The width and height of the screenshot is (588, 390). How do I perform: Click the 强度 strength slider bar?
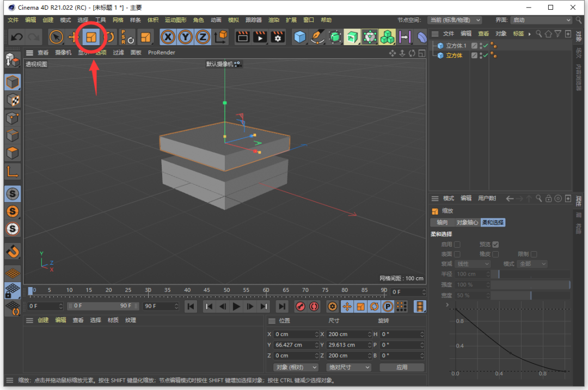pos(531,285)
